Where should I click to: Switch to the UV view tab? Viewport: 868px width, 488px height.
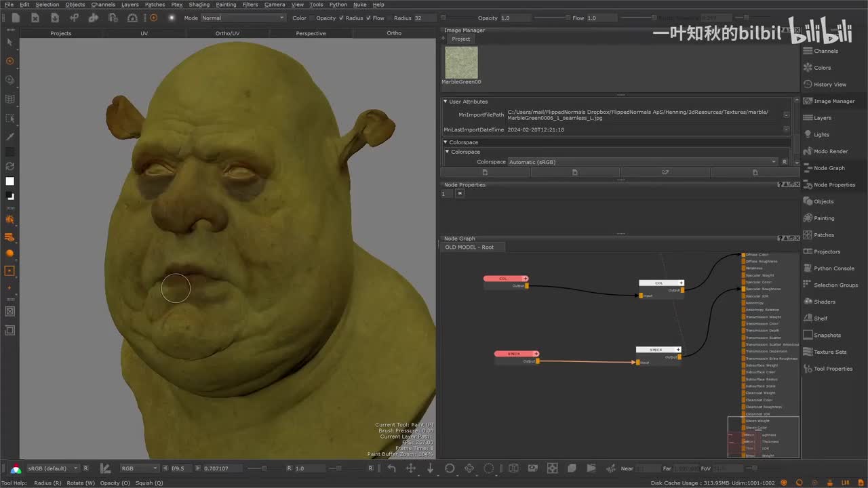144,33
